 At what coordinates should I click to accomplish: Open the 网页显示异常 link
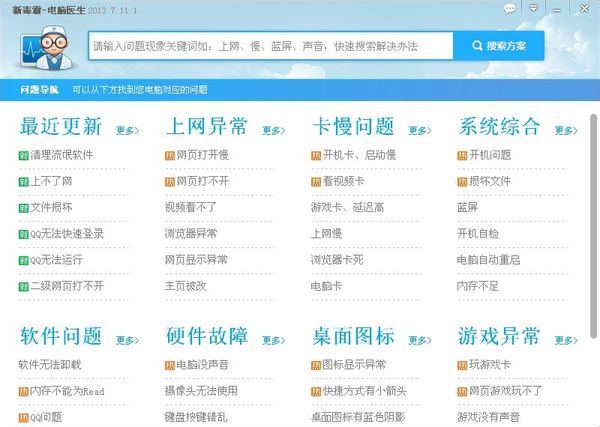click(x=196, y=260)
